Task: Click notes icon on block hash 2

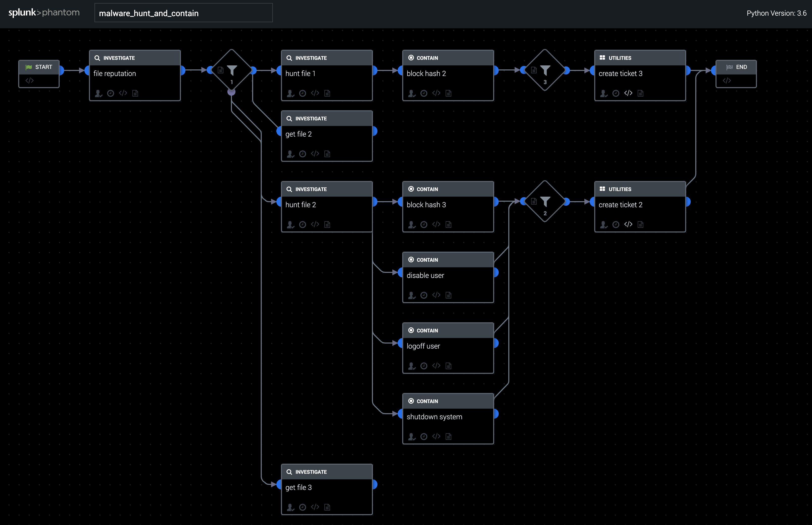Action: coord(449,93)
